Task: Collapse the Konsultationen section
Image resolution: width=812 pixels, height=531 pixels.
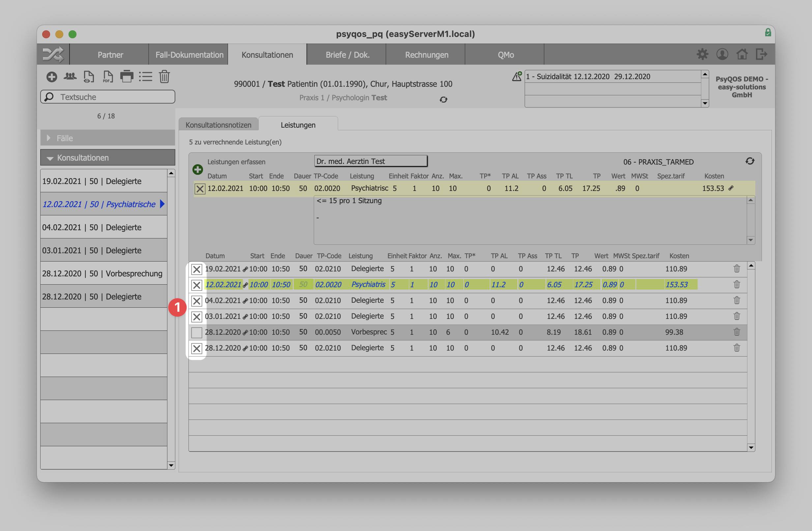Action: click(x=107, y=158)
